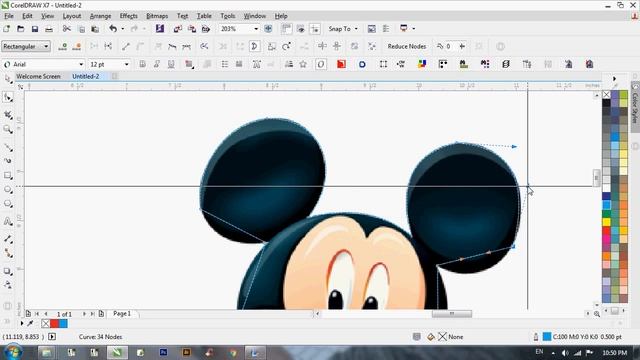The width and height of the screenshot is (640, 360).
Task: Open application launcher dropdown arrow
Action: click(413, 29)
